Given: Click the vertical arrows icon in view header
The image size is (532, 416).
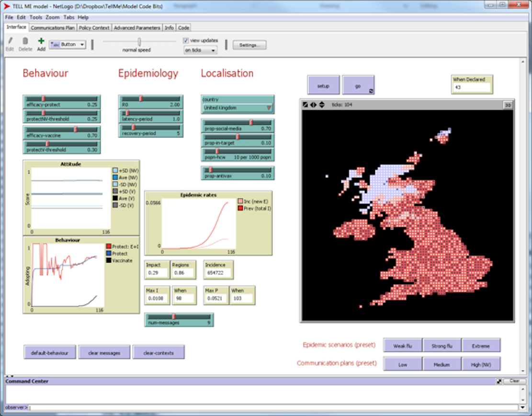Looking at the screenshot, I should 321,105.
